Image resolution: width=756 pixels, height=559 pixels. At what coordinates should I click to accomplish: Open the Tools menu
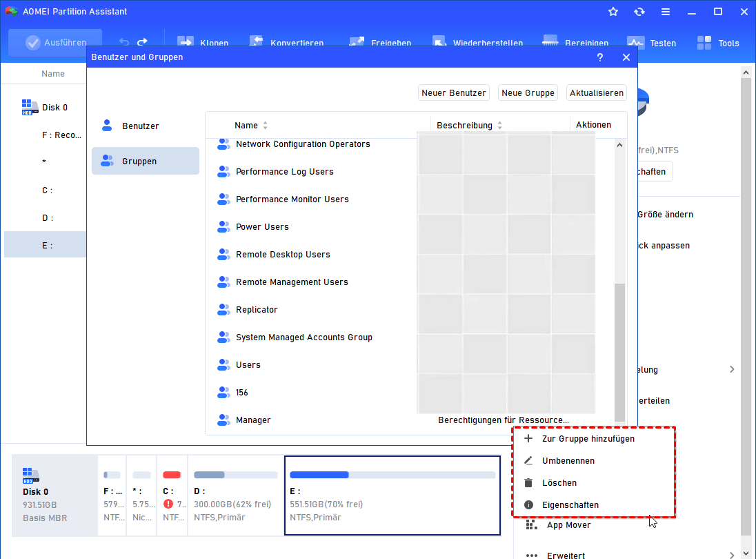pos(718,43)
